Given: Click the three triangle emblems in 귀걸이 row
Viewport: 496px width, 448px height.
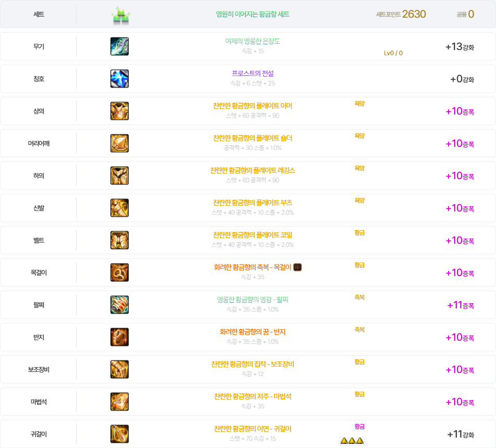Looking at the screenshot, I should tap(352, 441).
